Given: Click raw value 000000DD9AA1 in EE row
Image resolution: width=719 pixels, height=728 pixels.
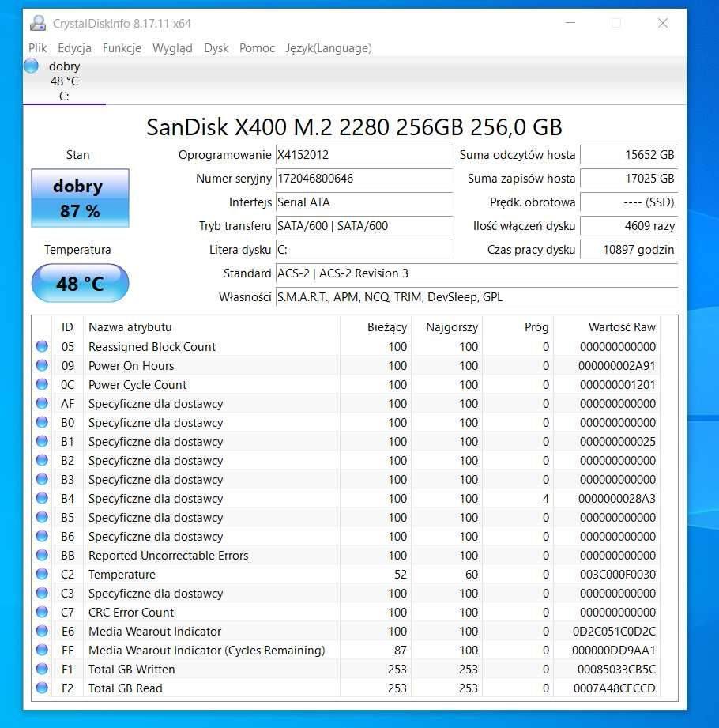Looking at the screenshot, I should pos(614,651).
